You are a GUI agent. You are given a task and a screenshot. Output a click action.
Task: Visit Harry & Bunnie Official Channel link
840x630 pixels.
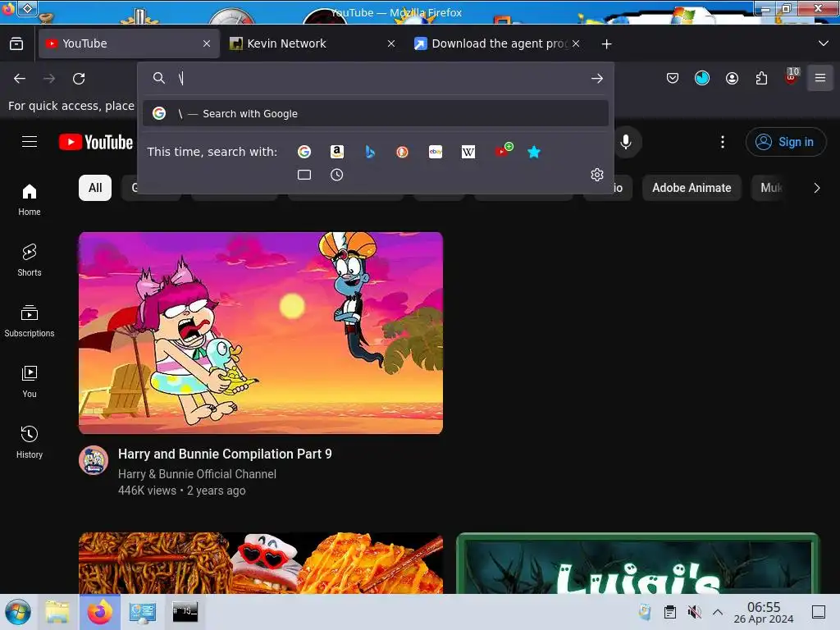tap(197, 474)
